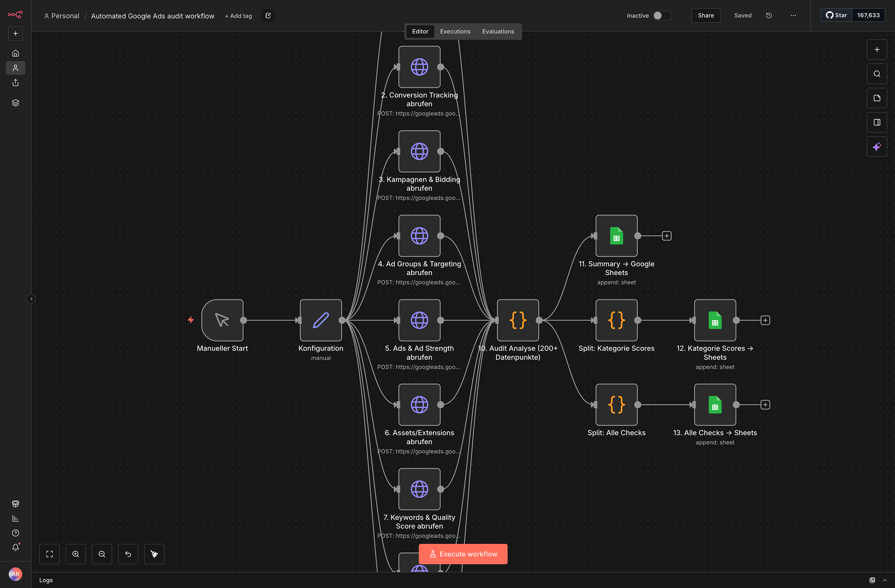The width and height of the screenshot is (895, 588).
Task: Expand the collapsed left sidebar
Action: click(31, 299)
